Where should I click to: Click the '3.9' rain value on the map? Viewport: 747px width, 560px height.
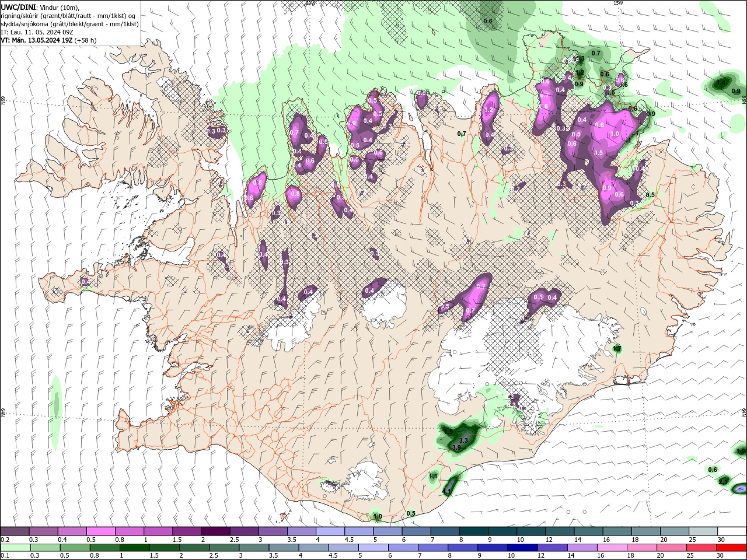[x=456, y=447]
